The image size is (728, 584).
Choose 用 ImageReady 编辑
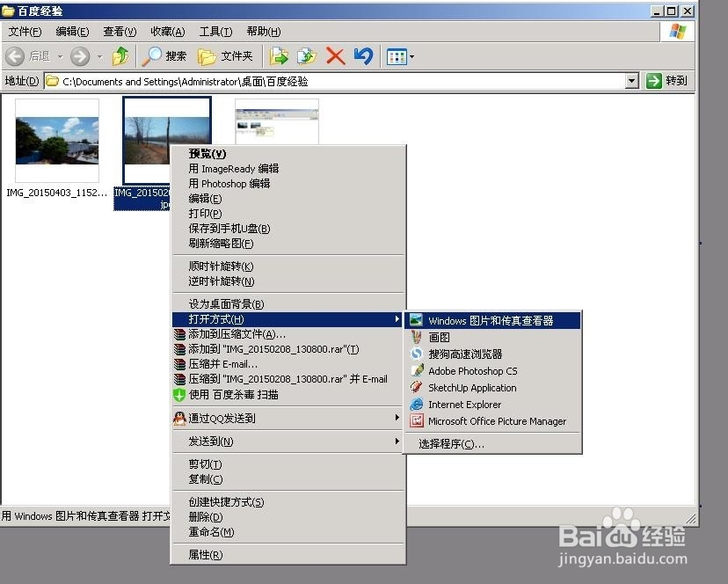288,169
